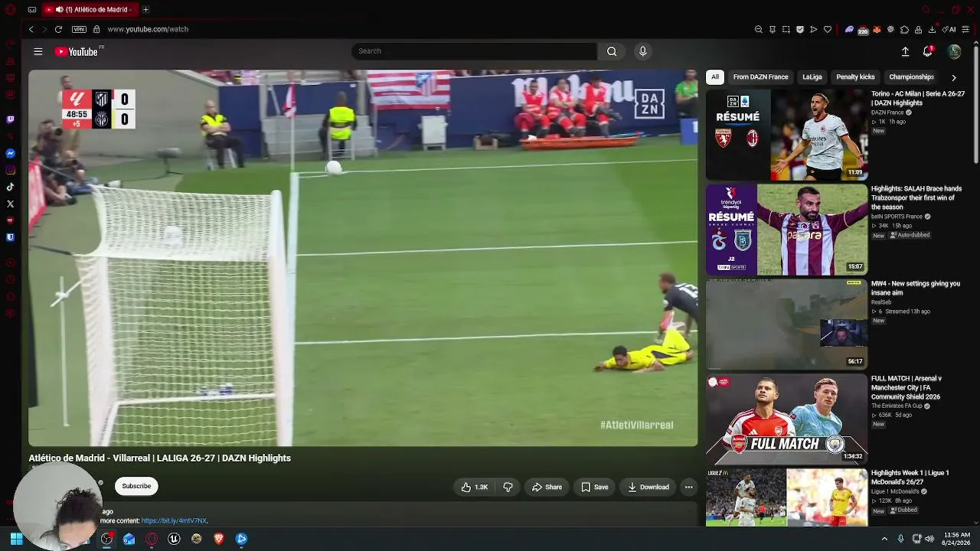Open X in the browser sidebar

tap(10, 204)
